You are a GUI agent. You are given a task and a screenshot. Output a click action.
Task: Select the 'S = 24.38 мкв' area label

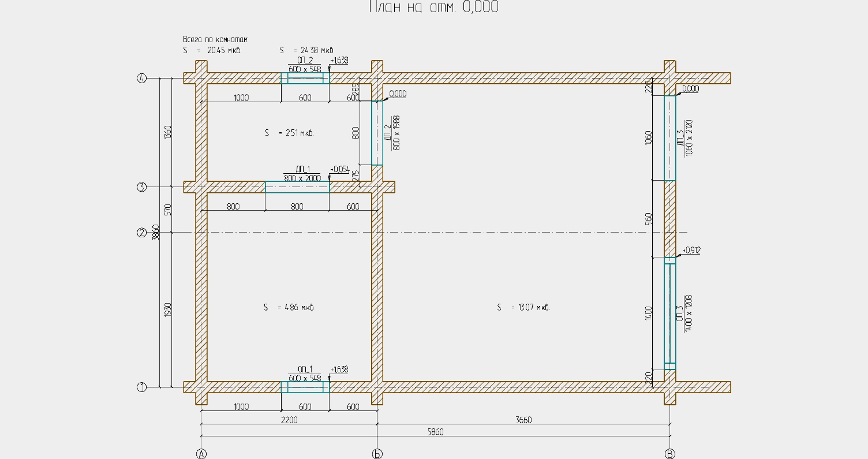[x=306, y=50]
